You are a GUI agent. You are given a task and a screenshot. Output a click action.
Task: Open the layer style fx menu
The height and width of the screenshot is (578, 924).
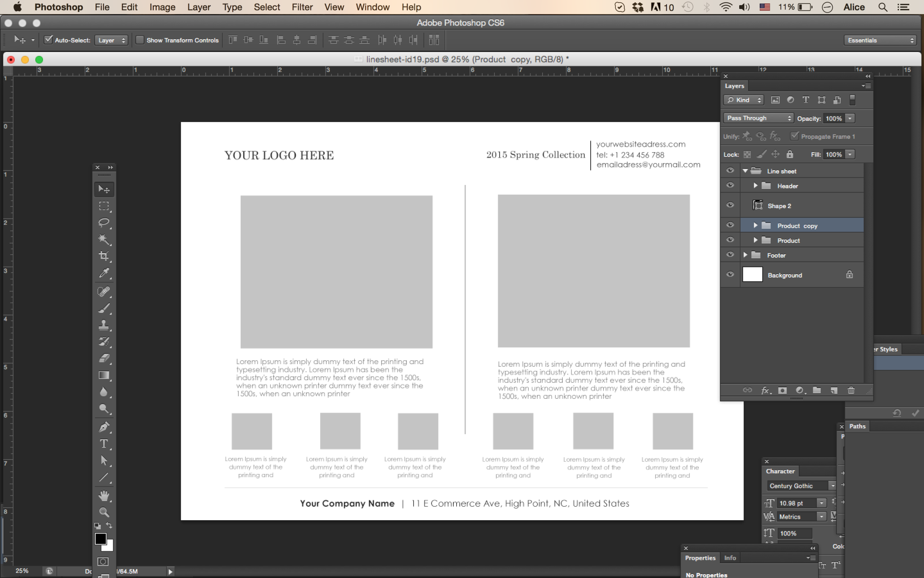[x=766, y=390]
